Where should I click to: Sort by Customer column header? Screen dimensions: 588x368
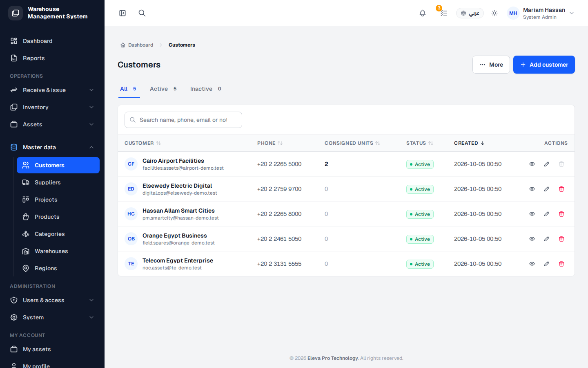point(143,143)
